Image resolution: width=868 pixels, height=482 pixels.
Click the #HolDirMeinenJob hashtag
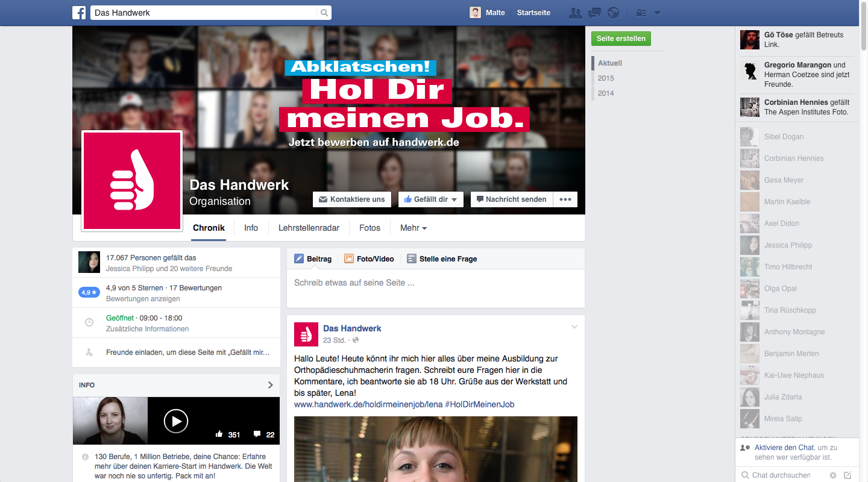tap(480, 404)
